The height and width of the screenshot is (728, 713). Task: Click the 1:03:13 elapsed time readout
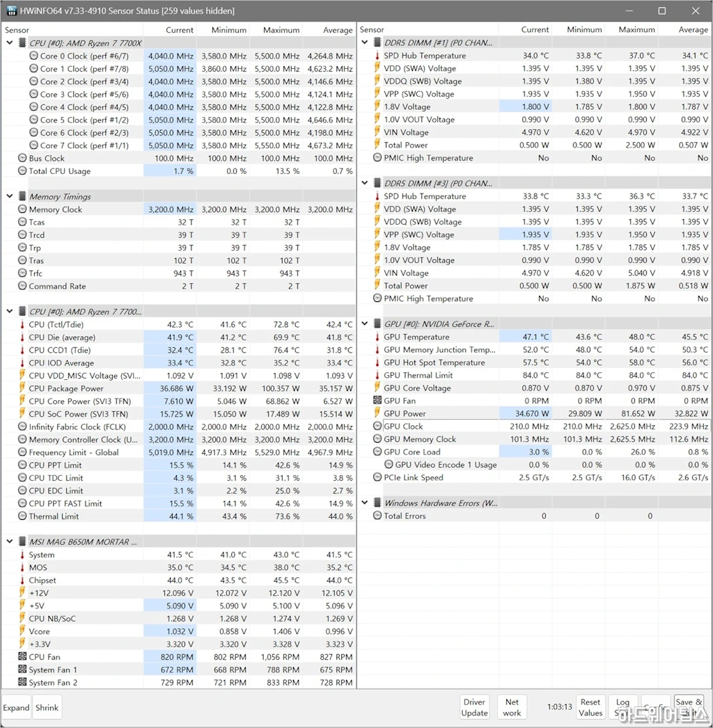(x=559, y=706)
